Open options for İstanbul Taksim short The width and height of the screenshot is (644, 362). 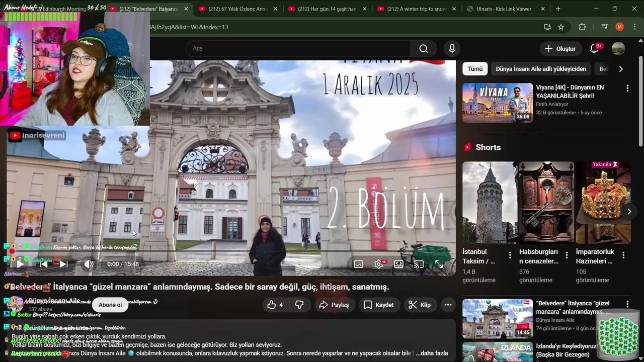click(510, 255)
